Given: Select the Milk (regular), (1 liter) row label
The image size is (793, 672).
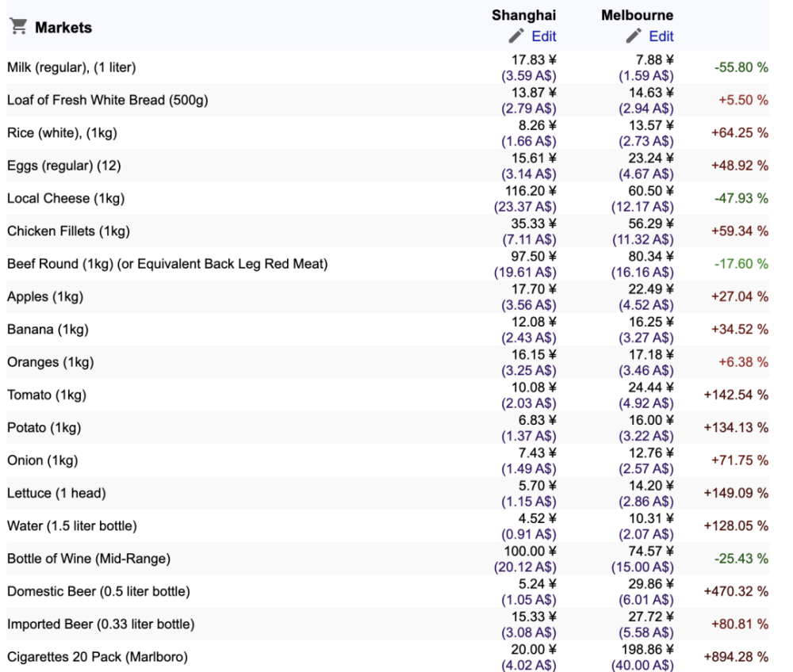Looking at the screenshot, I should pos(71,67).
